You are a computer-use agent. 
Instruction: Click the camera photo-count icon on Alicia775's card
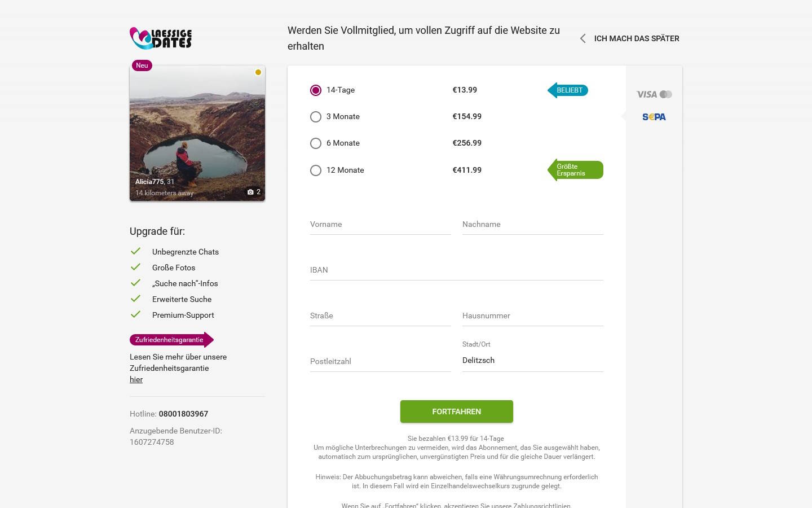click(251, 192)
